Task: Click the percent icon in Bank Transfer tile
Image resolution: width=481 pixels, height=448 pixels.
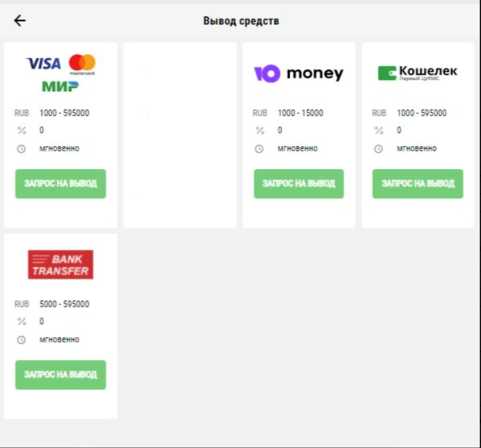Action: click(x=21, y=321)
